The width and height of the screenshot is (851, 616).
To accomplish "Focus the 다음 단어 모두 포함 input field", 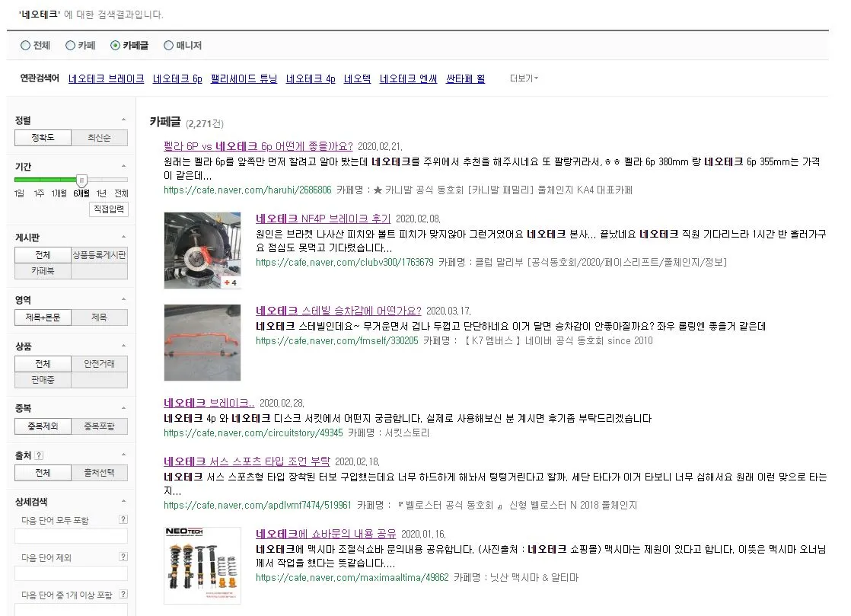I will click(x=71, y=536).
